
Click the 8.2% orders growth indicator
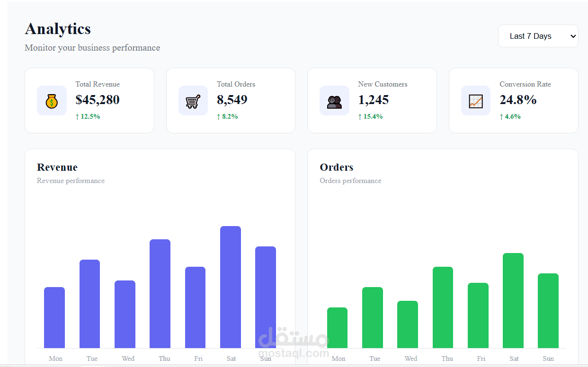tap(227, 116)
